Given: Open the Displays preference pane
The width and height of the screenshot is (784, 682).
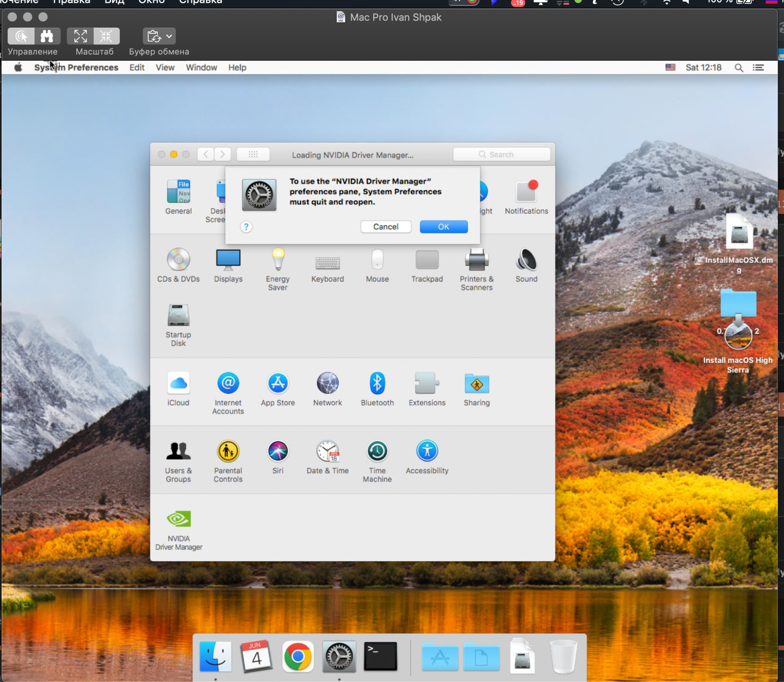Looking at the screenshot, I should point(228,265).
